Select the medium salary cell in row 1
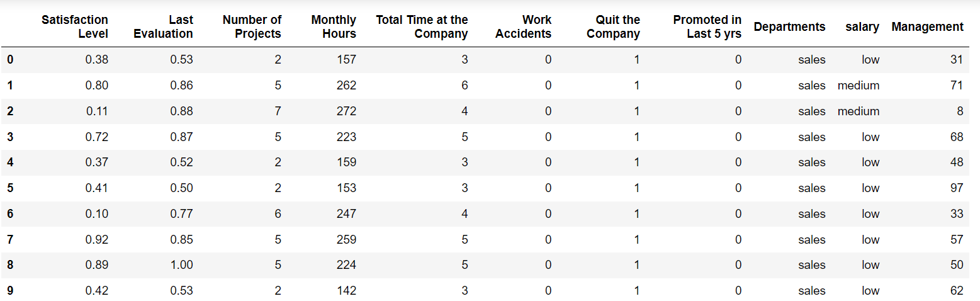Viewport: 980px width, 301px height. pyautogui.click(x=859, y=86)
